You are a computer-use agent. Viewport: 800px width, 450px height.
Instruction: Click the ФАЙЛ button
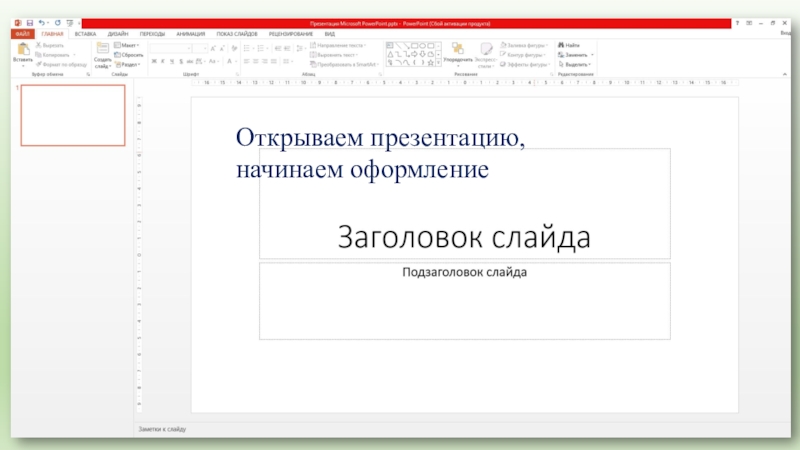tap(23, 33)
